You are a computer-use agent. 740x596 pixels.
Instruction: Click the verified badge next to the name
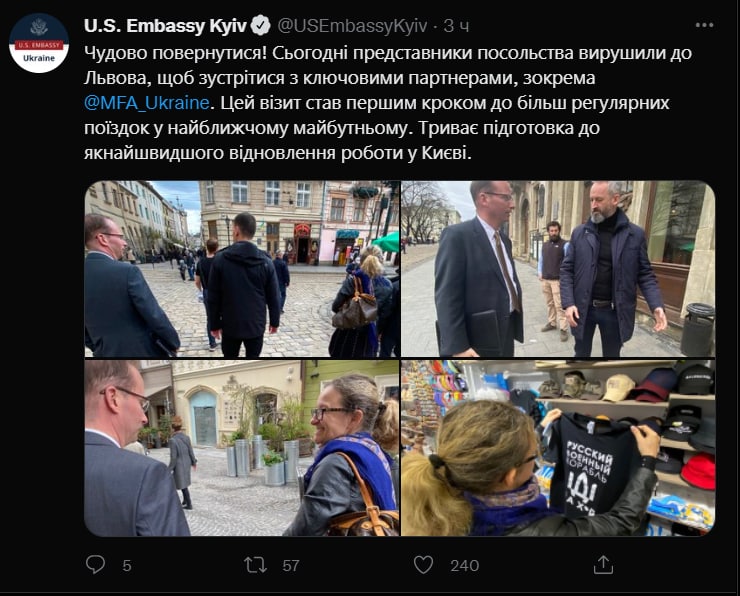pyautogui.click(x=260, y=25)
